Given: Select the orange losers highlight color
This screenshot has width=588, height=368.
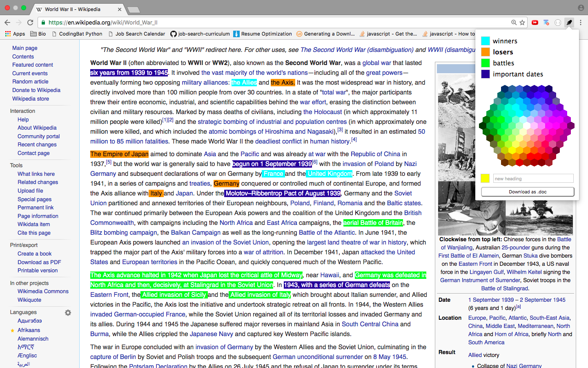Looking at the screenshot, I should tap(485, 52).
